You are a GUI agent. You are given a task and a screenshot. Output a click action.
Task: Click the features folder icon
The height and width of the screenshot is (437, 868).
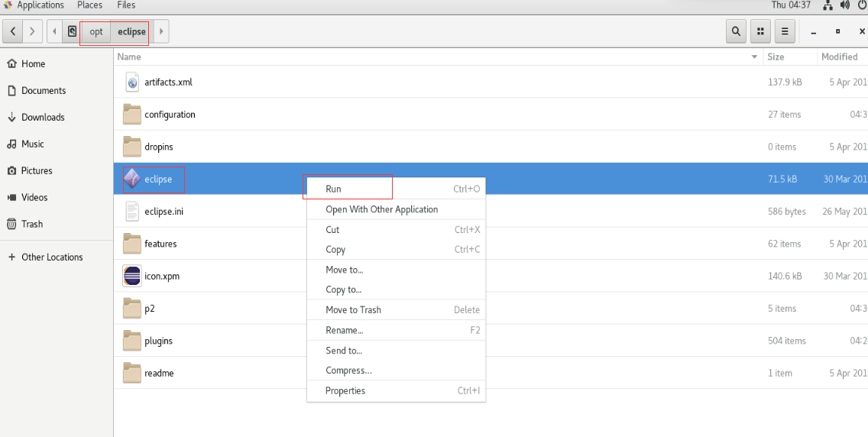[131, 244]
